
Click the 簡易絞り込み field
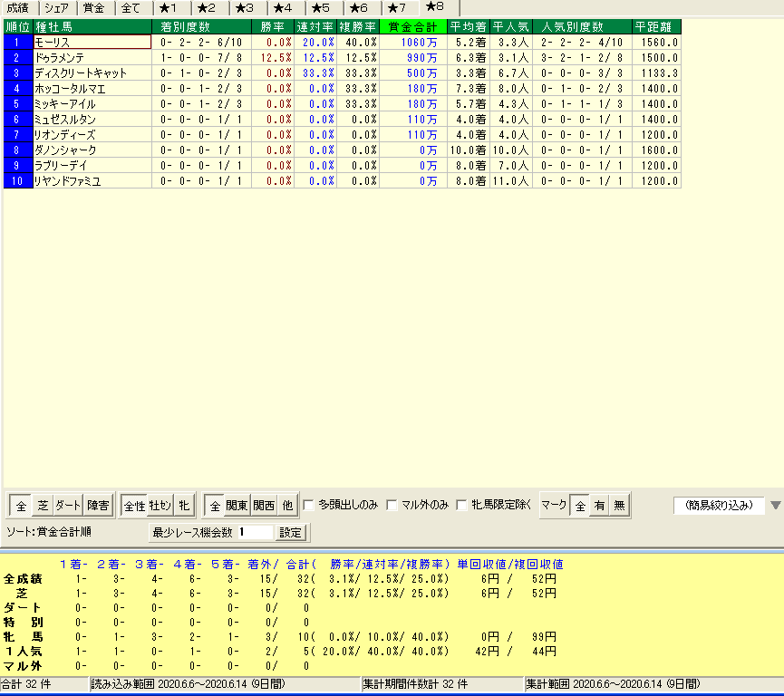719,506
